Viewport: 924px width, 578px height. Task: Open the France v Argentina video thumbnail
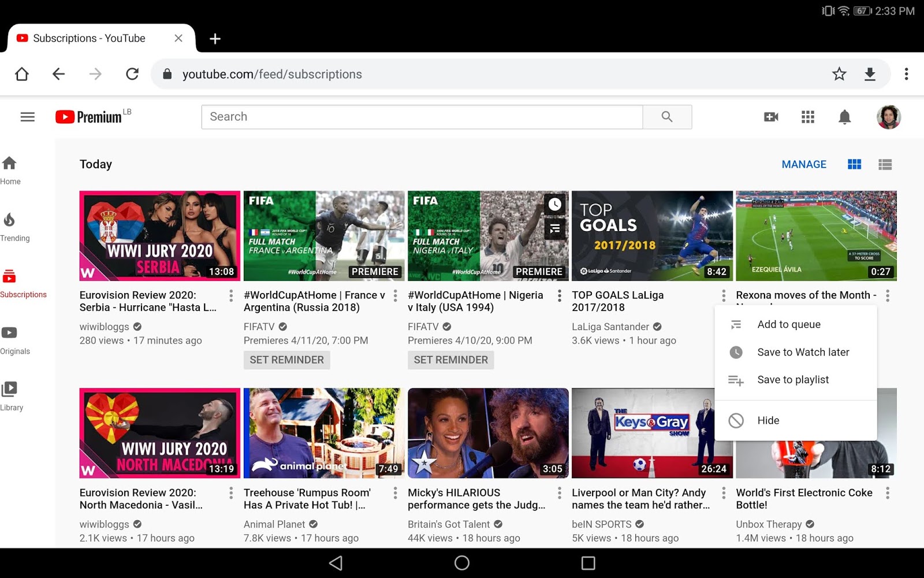click(x=324, y=236)
